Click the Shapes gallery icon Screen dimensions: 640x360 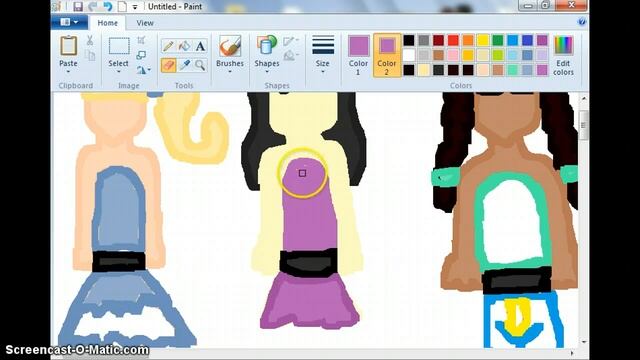point(267,46)
